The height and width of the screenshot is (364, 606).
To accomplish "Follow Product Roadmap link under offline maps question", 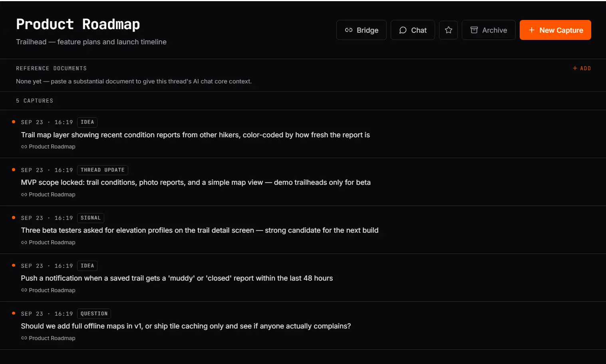I will (x=48, y=338).
